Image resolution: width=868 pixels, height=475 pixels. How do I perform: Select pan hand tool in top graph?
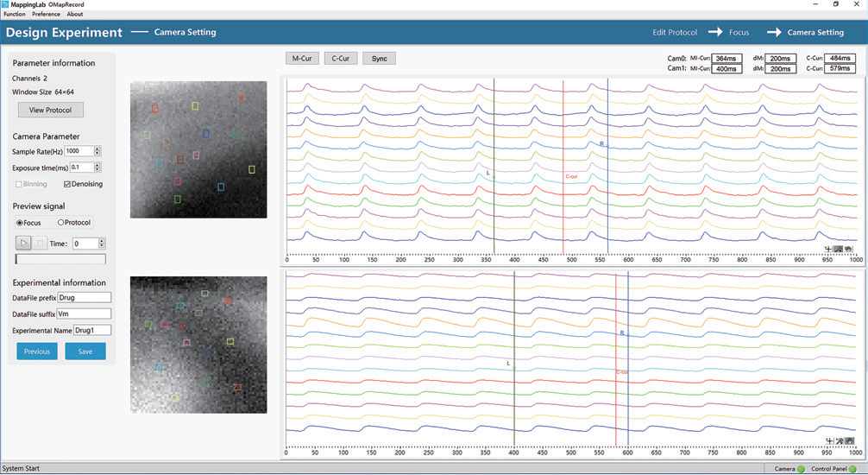pos(849,249)
